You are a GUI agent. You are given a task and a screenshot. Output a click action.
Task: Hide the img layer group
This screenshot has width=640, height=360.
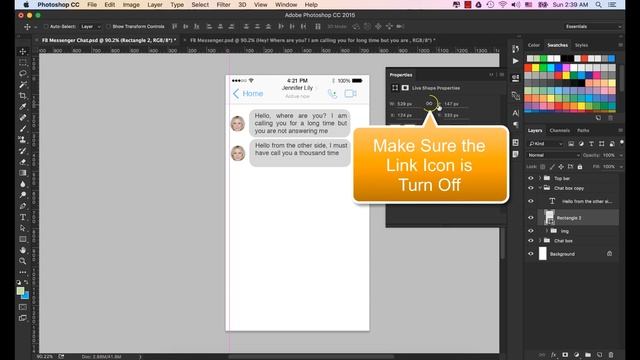[531, 231]
